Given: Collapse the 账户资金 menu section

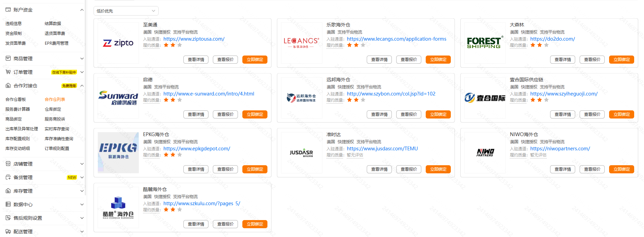Looking at the screenshot, I should (x=82, y=10).
